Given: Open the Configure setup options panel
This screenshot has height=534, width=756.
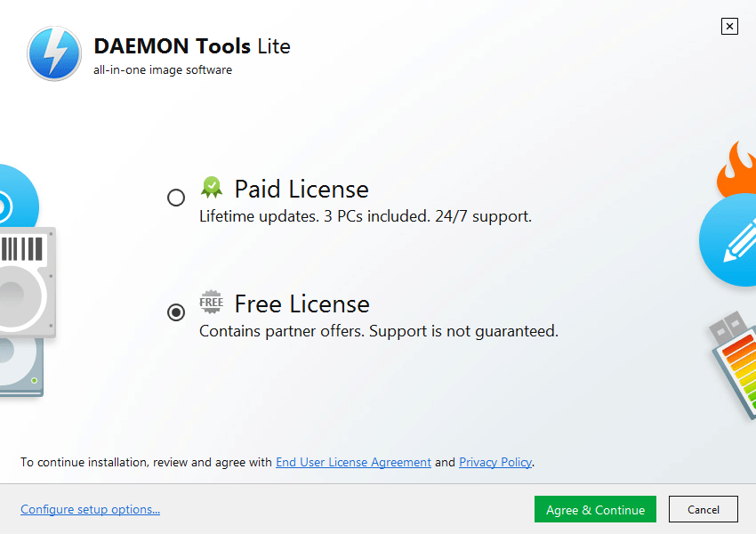Looking at the screenshot, I should point(90,508).
